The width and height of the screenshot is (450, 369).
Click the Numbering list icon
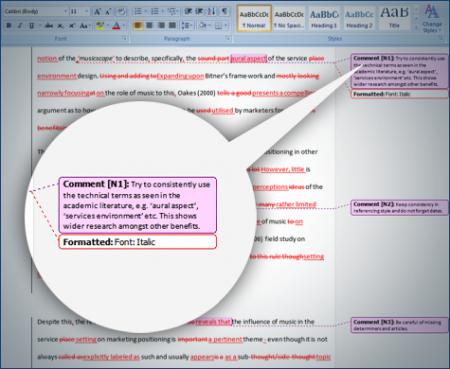[155, 12]
